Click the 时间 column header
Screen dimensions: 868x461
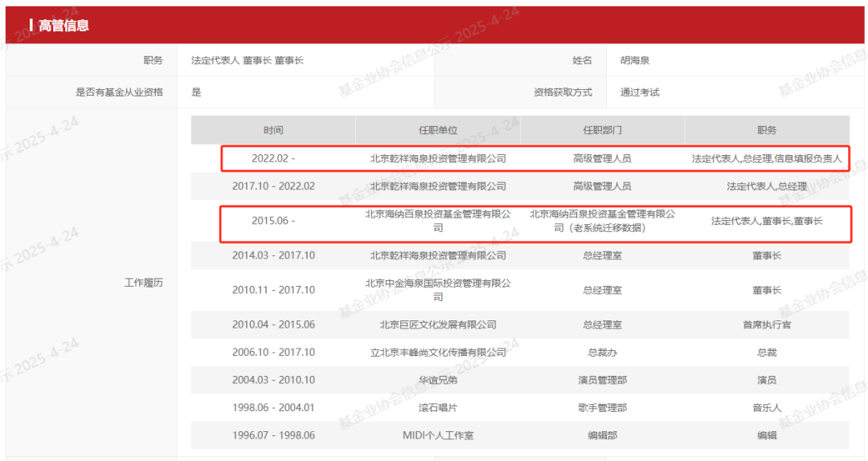coord(273,130)
